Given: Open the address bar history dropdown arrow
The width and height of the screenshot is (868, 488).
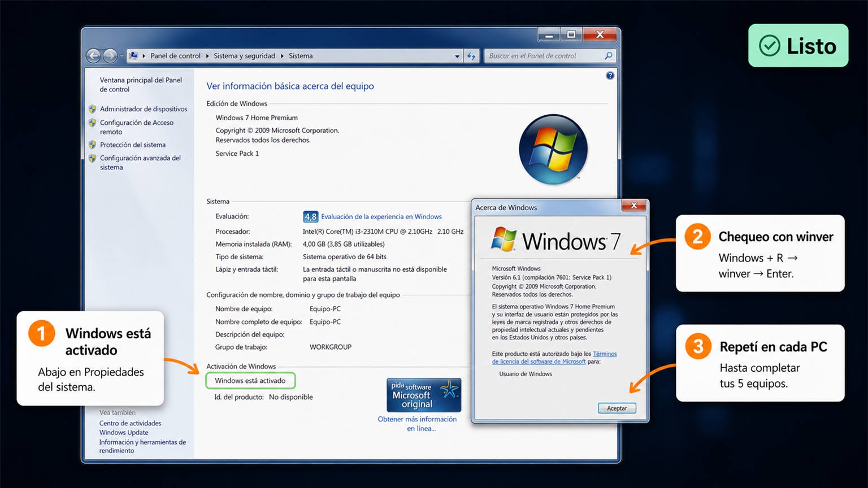Looking at the screenshot, I should (x=457, y=56).
